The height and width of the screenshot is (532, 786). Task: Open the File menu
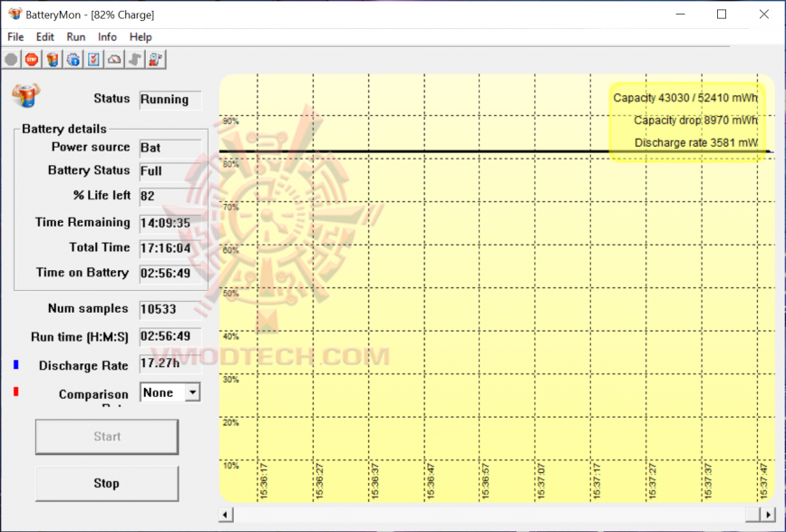pos(15,37)
